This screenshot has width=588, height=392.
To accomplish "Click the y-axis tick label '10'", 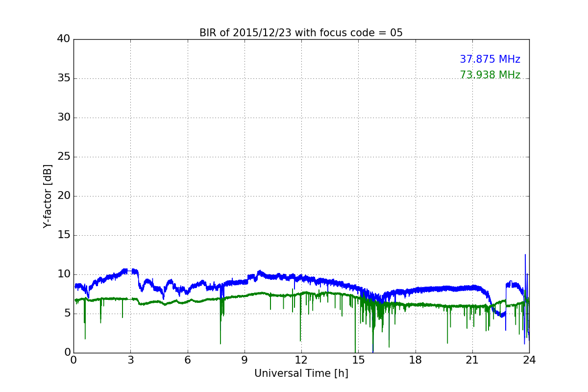I will point(64,274).
